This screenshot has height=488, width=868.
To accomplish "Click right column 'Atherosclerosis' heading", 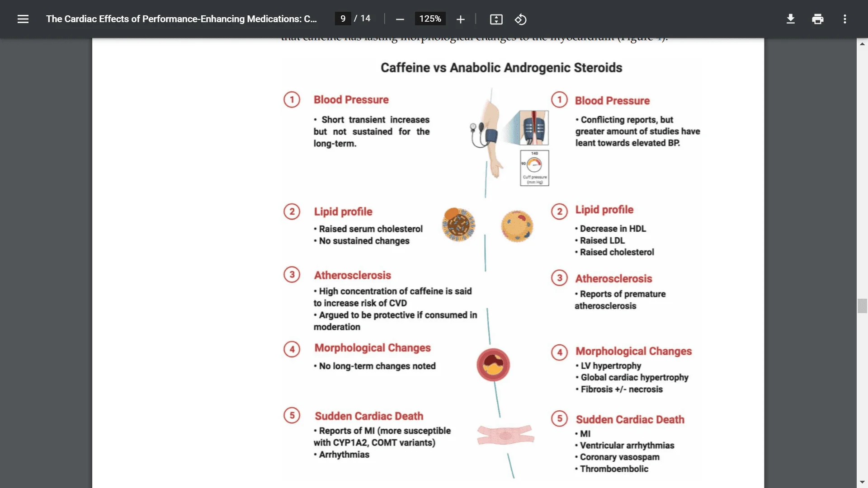I will point(613,279).
